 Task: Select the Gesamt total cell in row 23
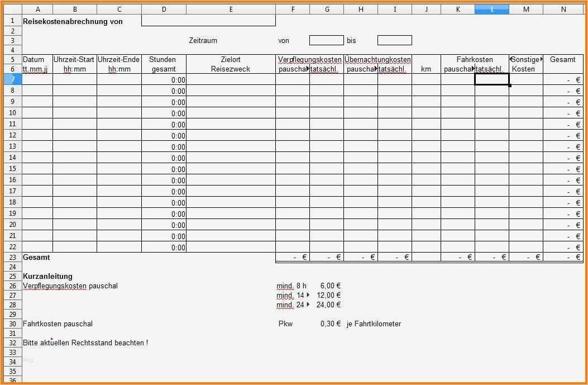(563, 257)
